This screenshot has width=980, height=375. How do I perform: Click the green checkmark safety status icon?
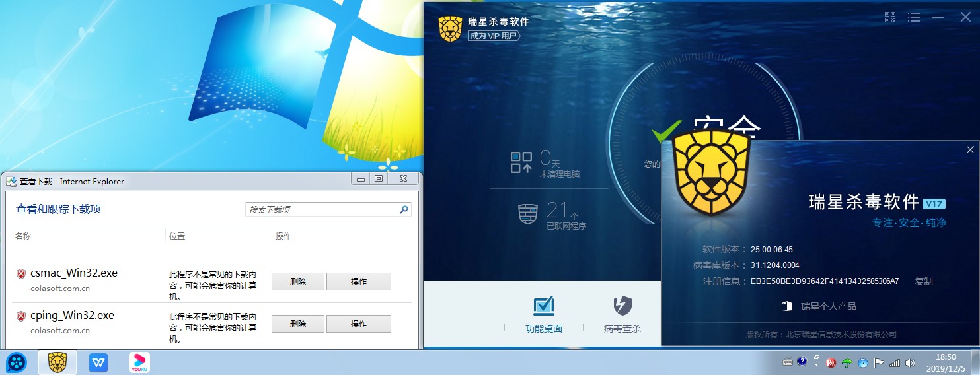coord(666,131)
